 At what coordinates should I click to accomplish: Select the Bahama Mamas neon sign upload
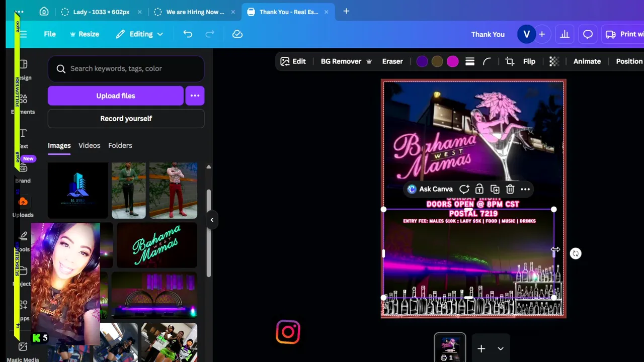point(157,245)
